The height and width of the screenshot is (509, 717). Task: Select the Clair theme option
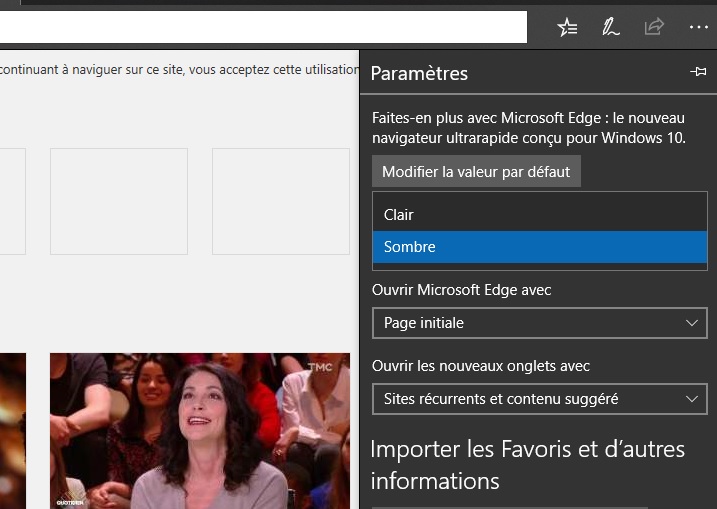pyautogui.click(x=540, y=214)
